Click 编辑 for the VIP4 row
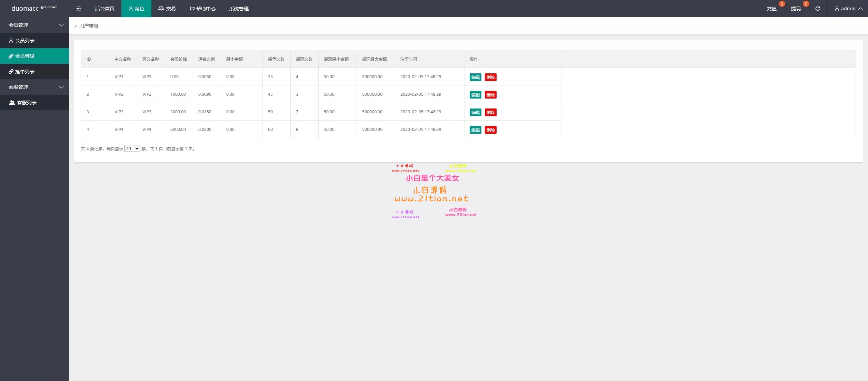Image resolution: width=868 pixels, height=381 pixels. click(x=476, y=130)
